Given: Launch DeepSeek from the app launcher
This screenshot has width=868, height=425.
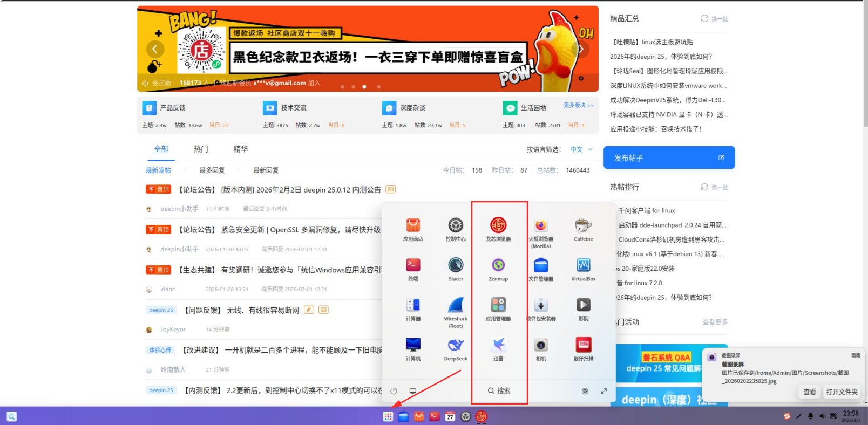Looking at the screenshot, I should [456, 346].
